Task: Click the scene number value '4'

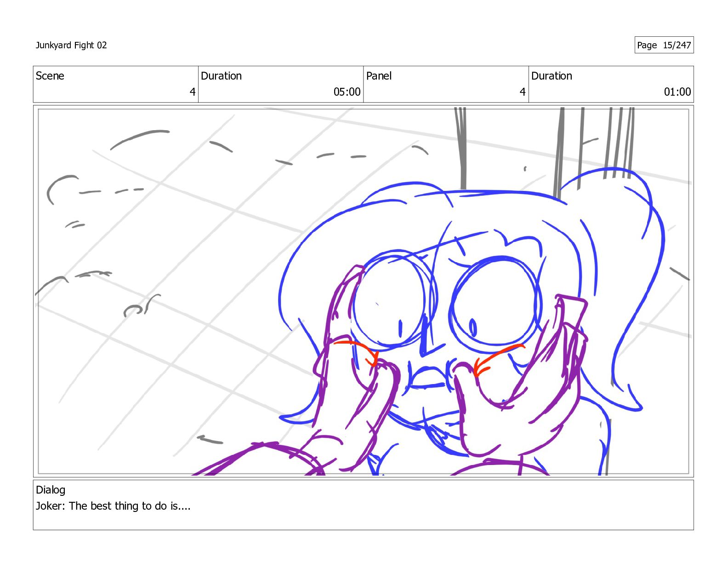Action: (x=193, y=92)
